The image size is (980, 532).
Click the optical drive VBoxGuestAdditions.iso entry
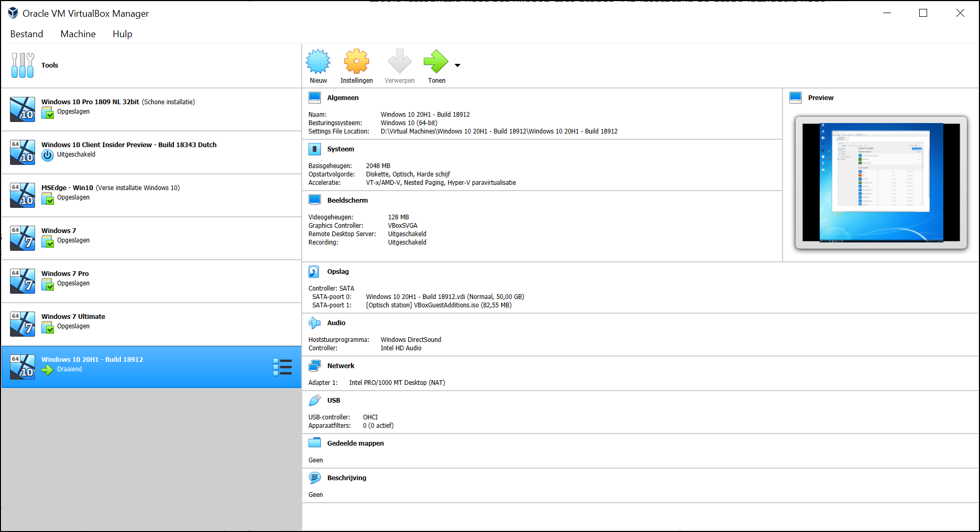pyautogui.click(x=439, y=305)
